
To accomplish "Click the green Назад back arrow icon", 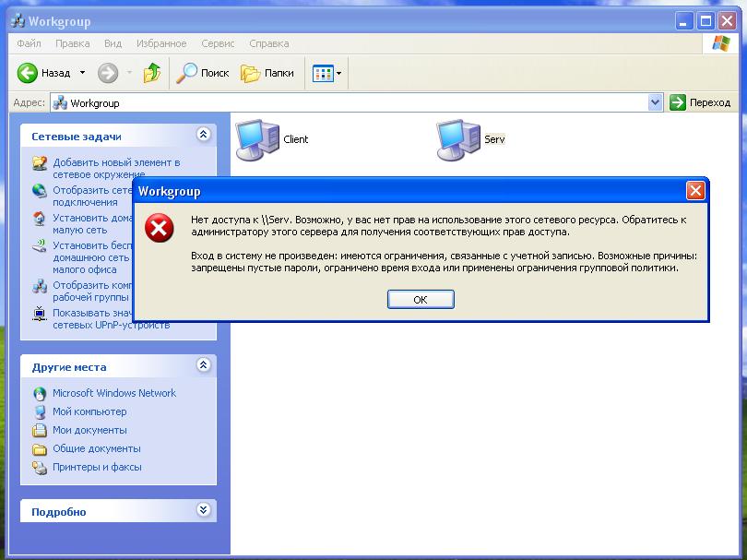I will tap(27, 73).
